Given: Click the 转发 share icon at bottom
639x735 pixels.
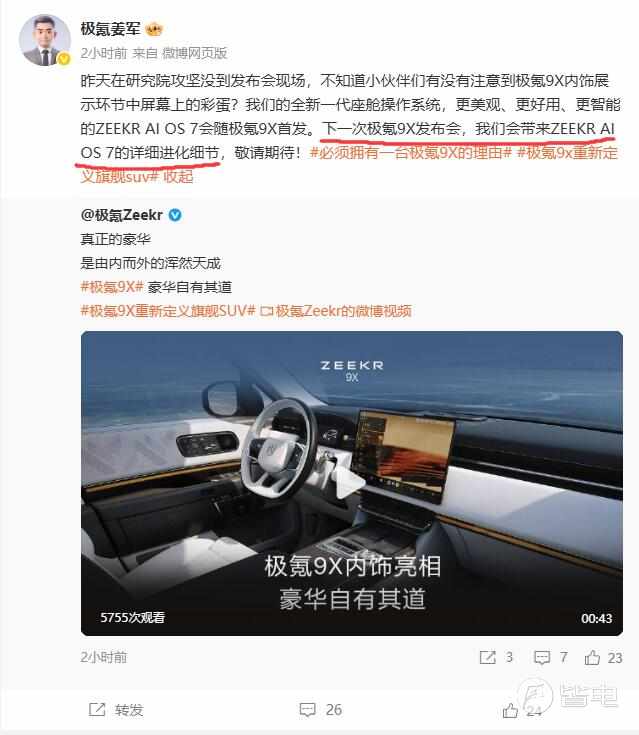Looking at the screenshot, I should point(97,710).
